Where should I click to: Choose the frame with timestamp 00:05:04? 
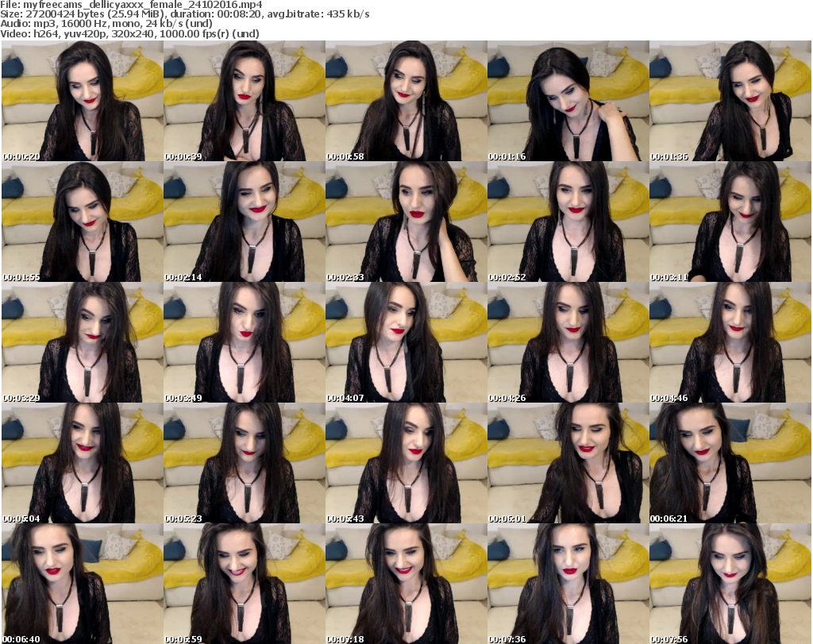tap(83, 463)
